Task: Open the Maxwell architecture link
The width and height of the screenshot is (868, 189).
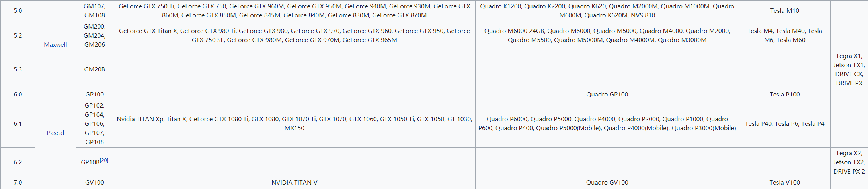Action: [x=55, y=44]
